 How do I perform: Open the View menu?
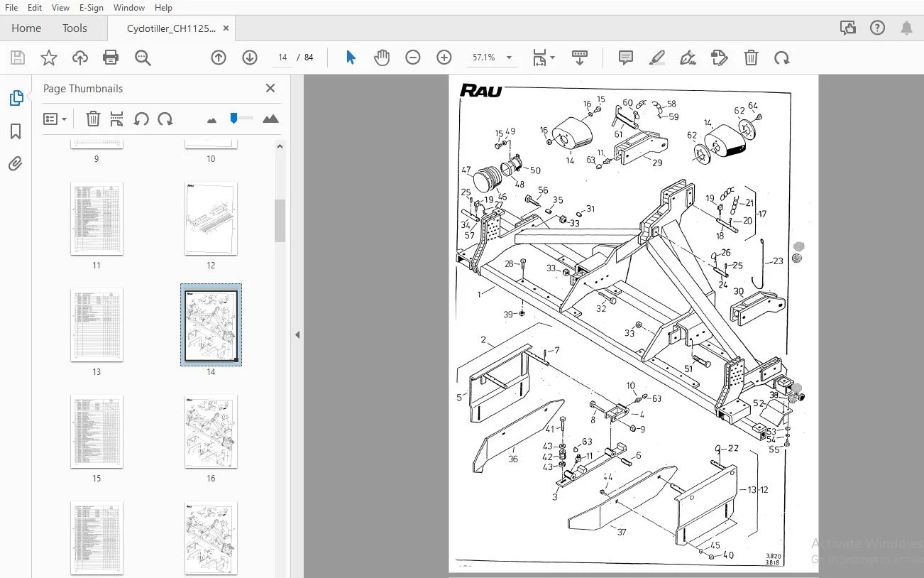[x=60, y=7]
